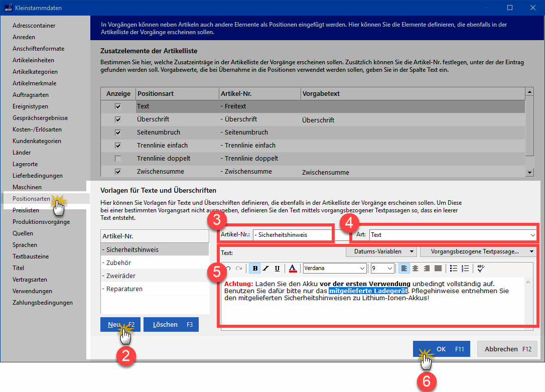Click the redo arrow in the text toolbar
The image size is (545, 392).
(239, 269)
